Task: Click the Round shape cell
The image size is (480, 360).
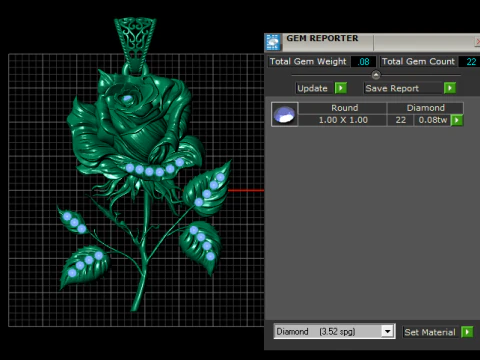Action: click(343, 108)
